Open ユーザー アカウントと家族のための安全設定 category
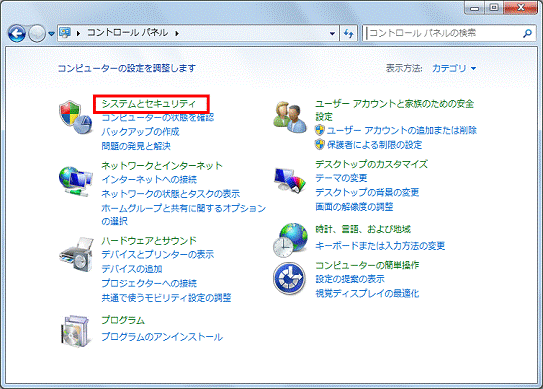Viewport: 543px width, 389px height. (x=394, y=110)
